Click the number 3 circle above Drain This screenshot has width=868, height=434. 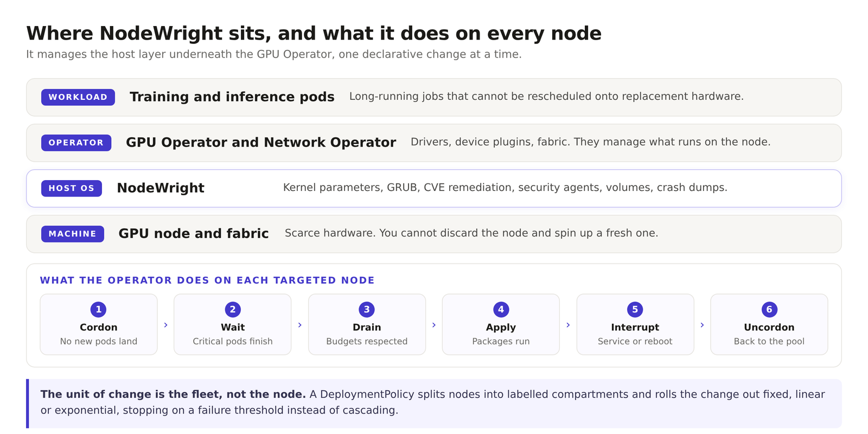pos(367,309)
